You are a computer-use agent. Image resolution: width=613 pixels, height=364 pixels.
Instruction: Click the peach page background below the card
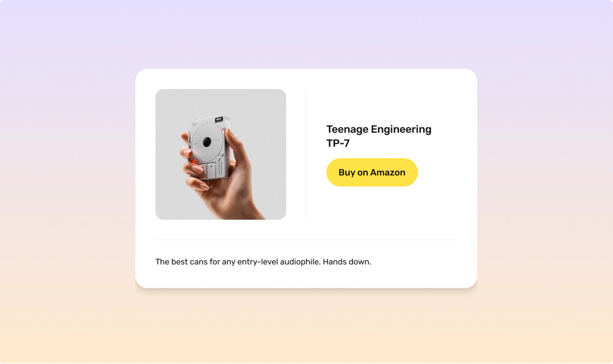[x=306, y=326]
